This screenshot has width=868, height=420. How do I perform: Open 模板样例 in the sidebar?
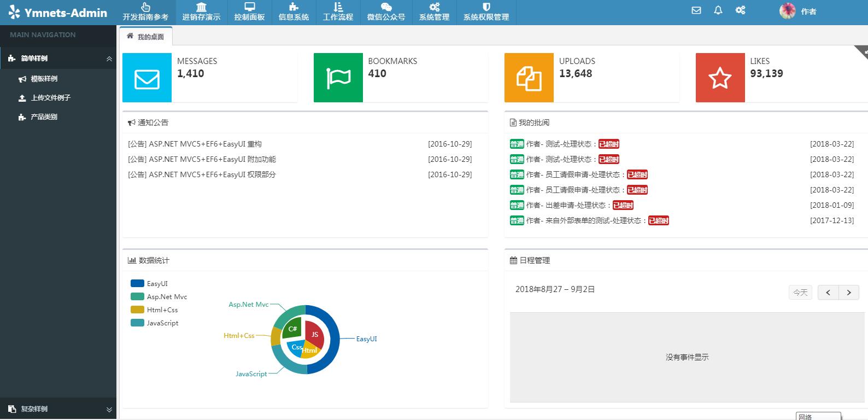(44, 79)
